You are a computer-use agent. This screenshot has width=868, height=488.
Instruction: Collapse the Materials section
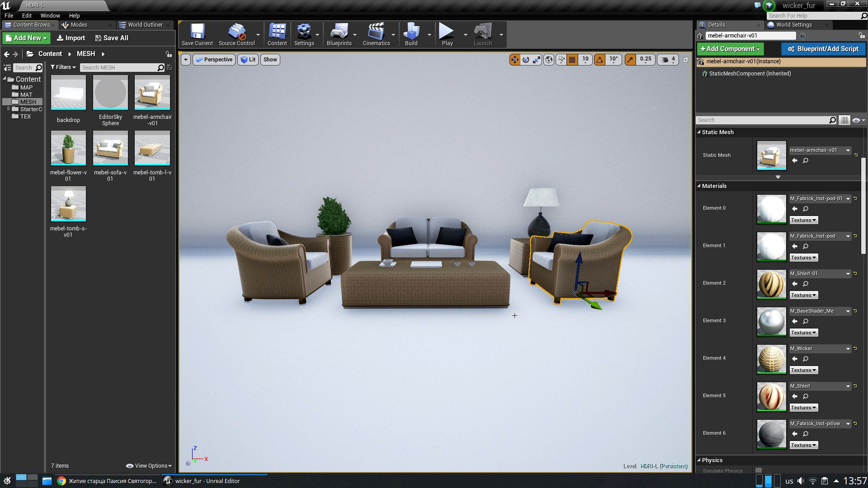click(699, 186)
